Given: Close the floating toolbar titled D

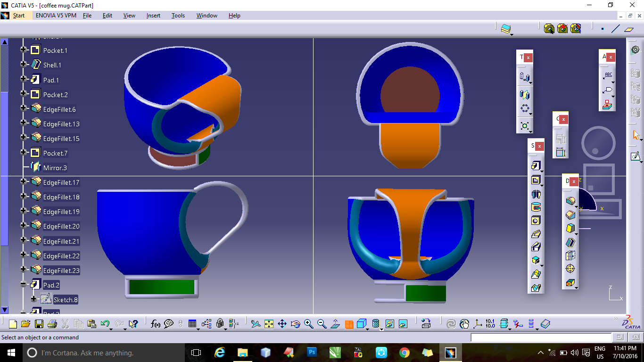Looking at the screenshot, I should 574,181.
